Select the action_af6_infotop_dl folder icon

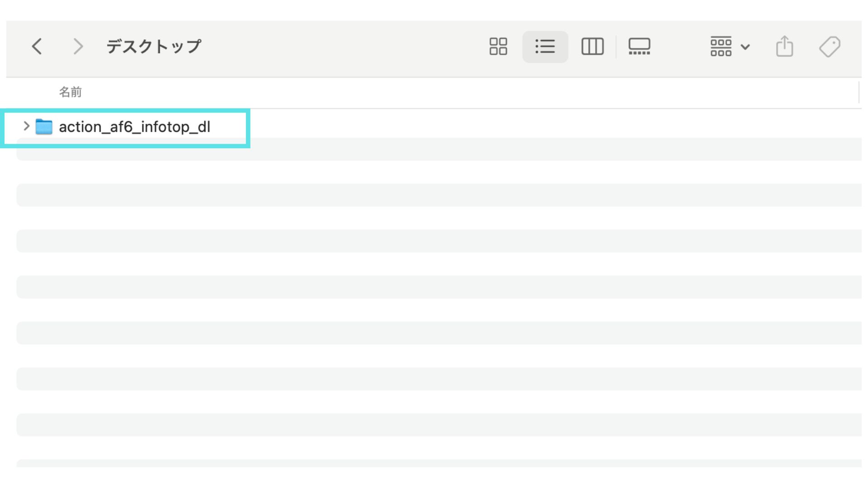[44, 127]
